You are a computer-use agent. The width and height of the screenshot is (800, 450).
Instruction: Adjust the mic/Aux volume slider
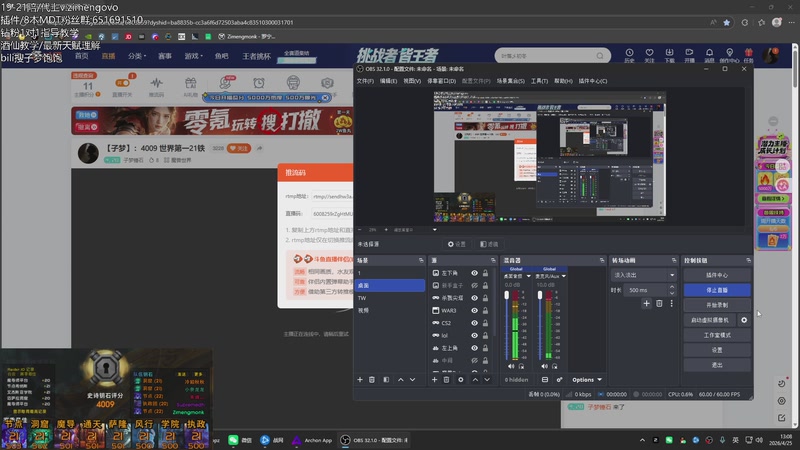click(540, 296)
